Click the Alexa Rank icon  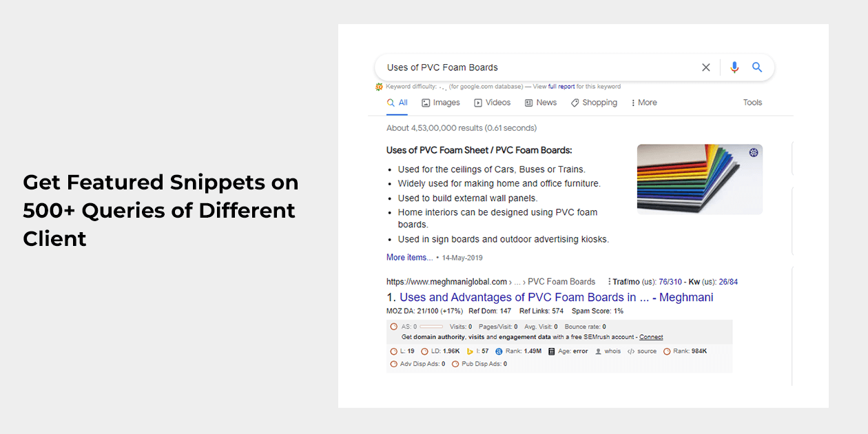click(499, 351)
